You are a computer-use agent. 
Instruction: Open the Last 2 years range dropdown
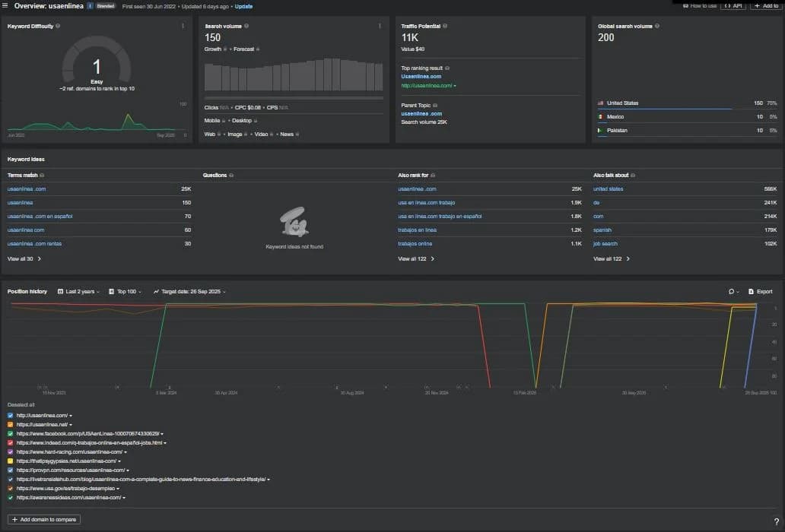(78, 292)
